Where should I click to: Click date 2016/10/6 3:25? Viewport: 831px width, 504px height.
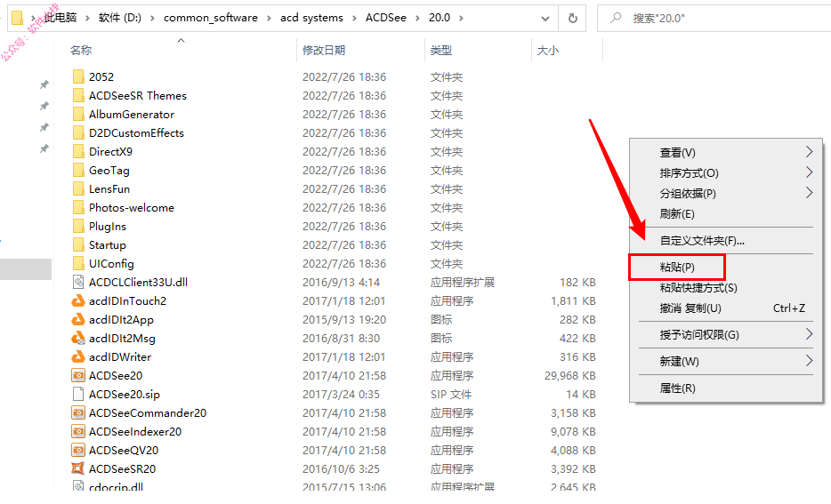341,468
